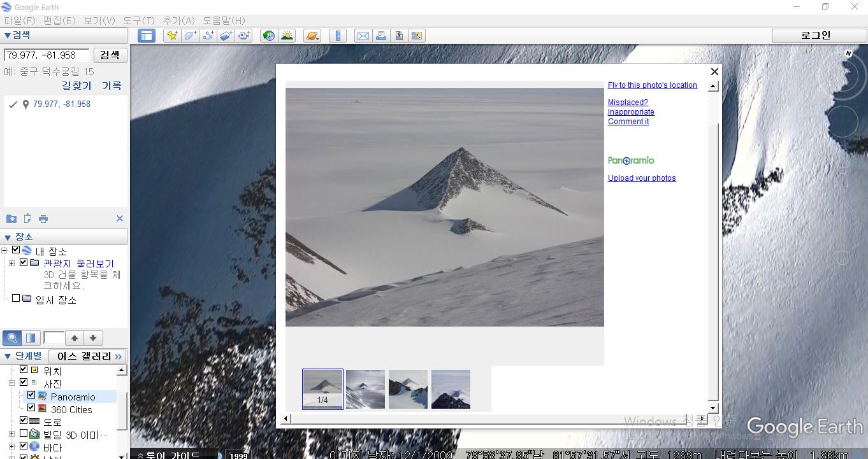
Task: Click the Add Placemark pushpin icon
Action: tap(172, 36)
